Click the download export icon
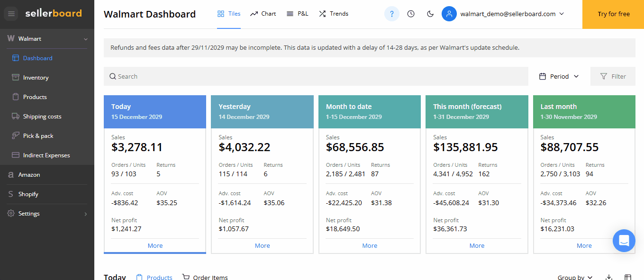The image size is (644, 280). click(x=609, y=277)
